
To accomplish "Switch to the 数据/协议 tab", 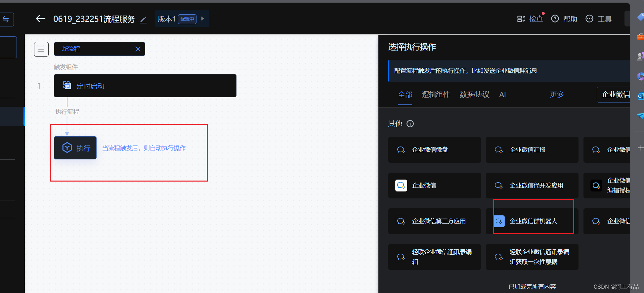I will (474, 95).
